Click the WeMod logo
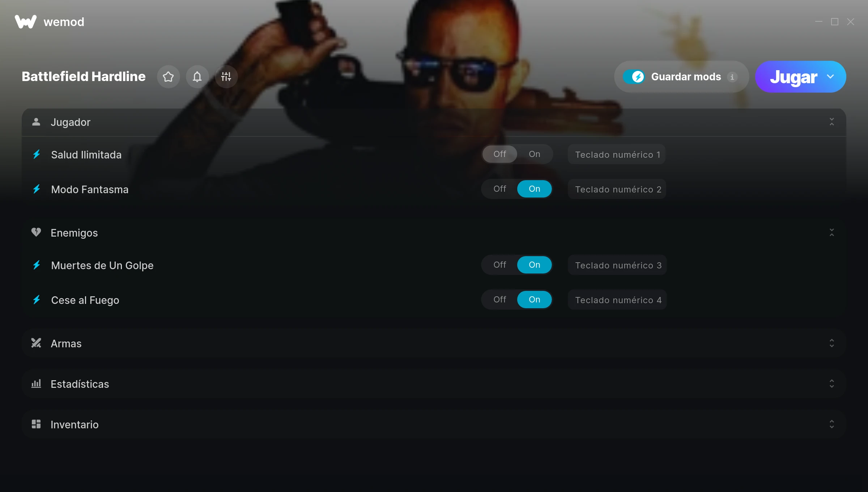Screen dimensions: 868x492 tap(26, 22)
